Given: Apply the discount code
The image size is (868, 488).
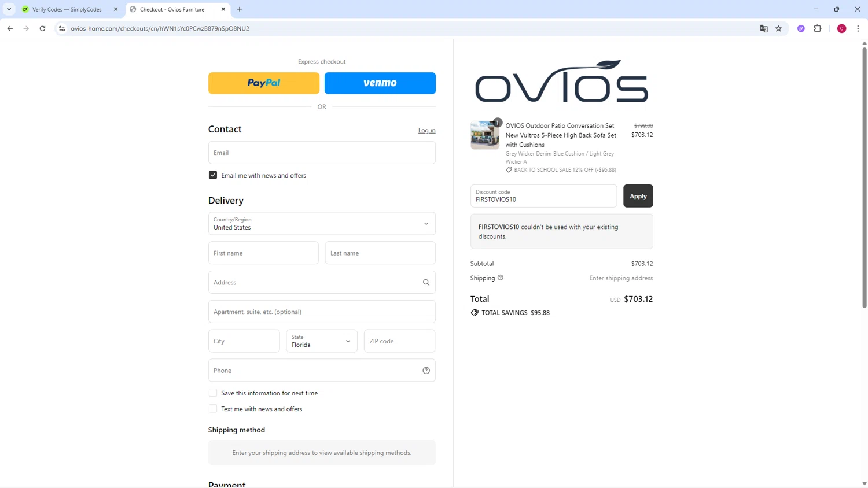Looking at the screenshot, I should (638, 196).
